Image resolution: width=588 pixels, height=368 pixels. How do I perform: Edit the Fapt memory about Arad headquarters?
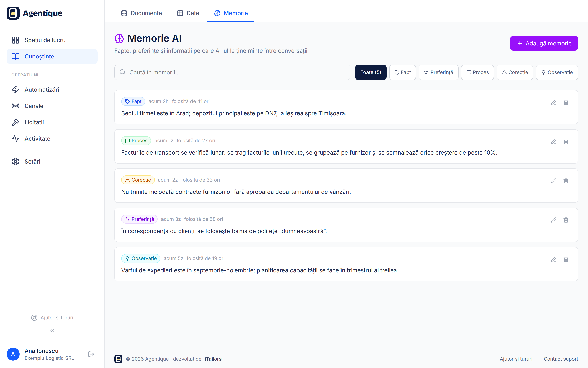pos(553,102)
